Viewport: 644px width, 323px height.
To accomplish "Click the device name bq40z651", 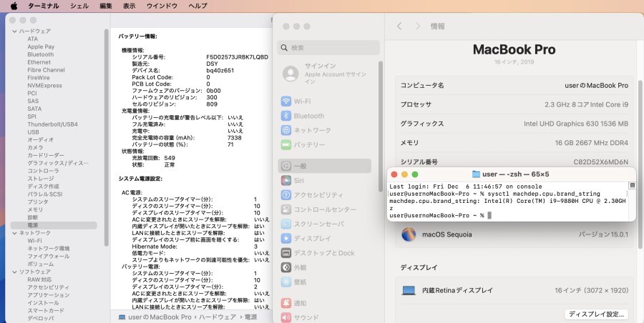I will tap(220, 71).
